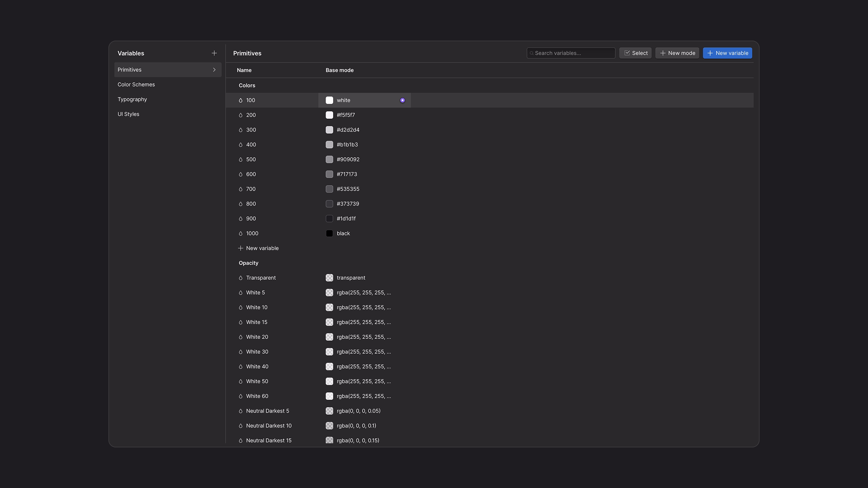This screenshot has height=488, width=868.
Task: Expand the Primitives collection chevron
Action: click(214, 70)
